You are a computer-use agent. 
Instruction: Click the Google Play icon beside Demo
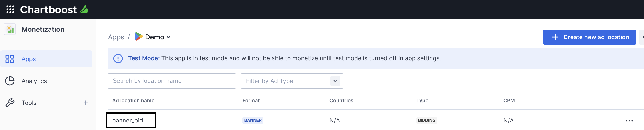[x=139, y=37]
